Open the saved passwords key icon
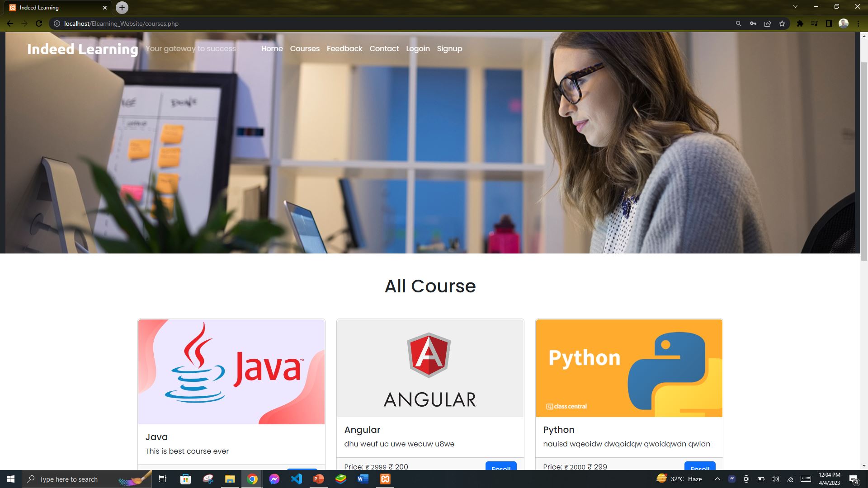The height and width of the screenshot is (488, 868). [753, 23]
